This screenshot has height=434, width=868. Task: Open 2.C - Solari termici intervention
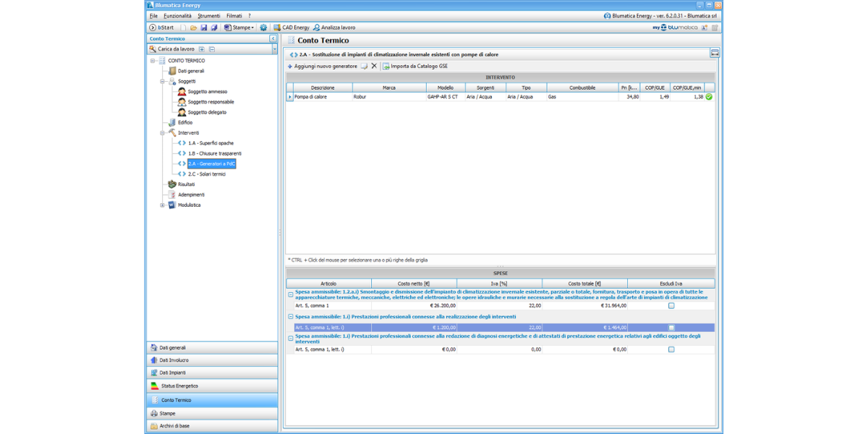[207, 174]
